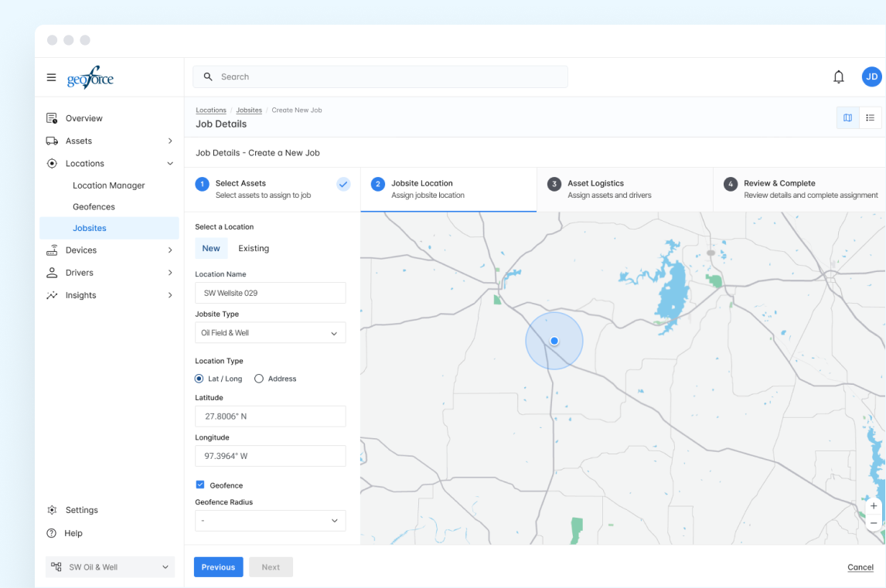Viewport: 886px width, 588px height.
Task: Open the JD user avatar
Action: (871, 76)
